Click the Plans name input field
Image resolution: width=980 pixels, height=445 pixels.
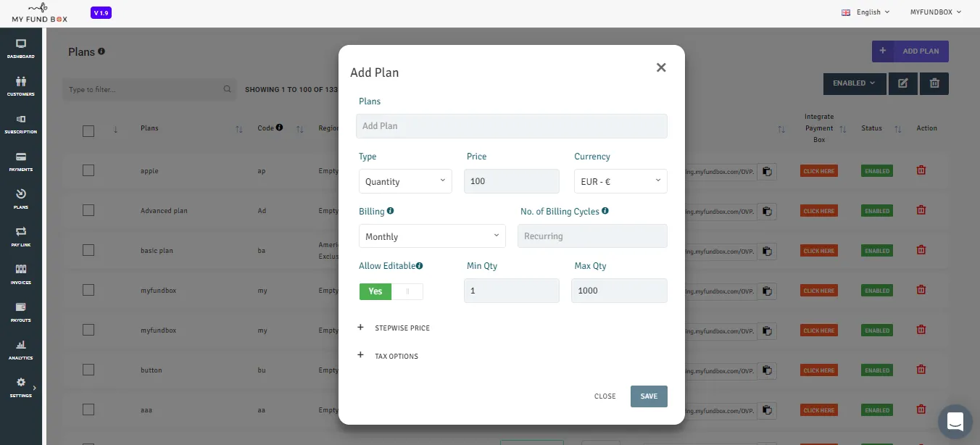(512, 126)
